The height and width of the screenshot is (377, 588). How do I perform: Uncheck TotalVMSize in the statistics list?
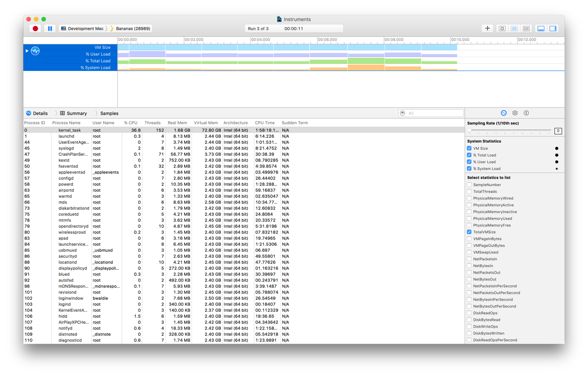pos(469,232)
